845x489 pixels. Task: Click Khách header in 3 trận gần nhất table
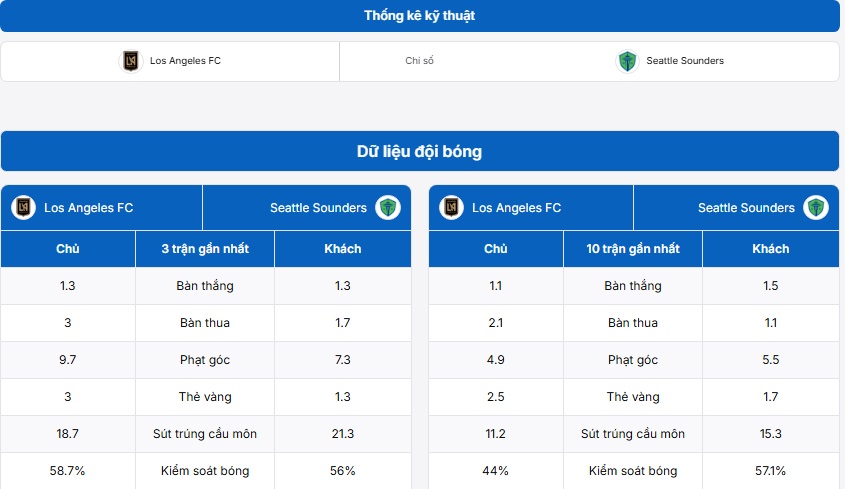click(x=343, y=249)
